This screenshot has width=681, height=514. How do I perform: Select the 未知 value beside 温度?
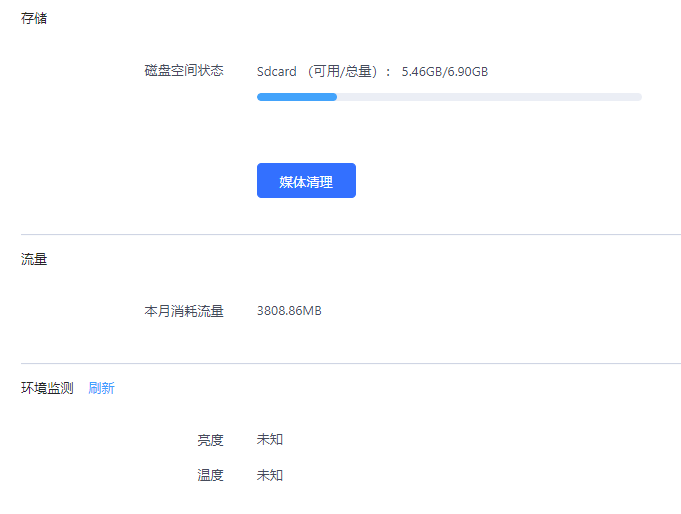(x=270, y=475)
